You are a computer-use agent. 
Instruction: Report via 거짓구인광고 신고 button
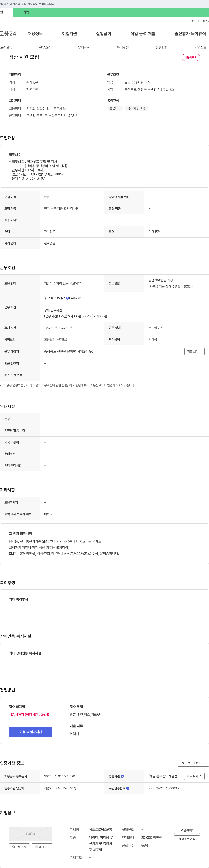tap(193, 763)
